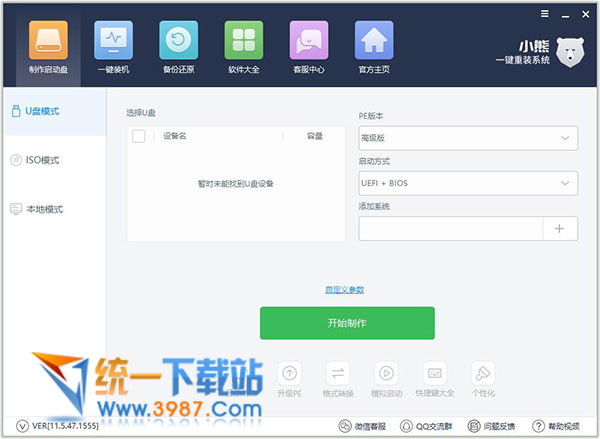Click the 小熊 bear logo
The height and width of the screenshot is (439, 600).
coord(570,52)
